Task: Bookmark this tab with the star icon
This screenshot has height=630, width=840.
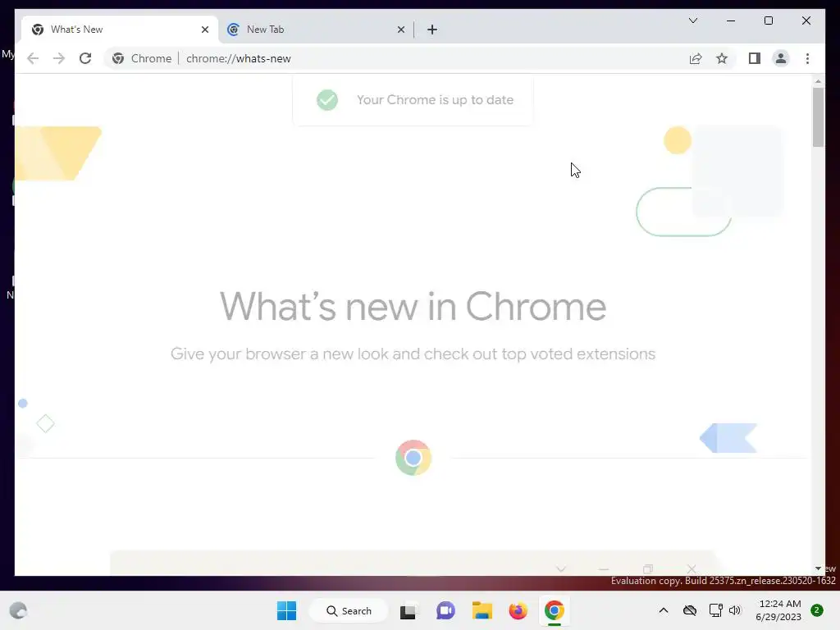Action: (722, 58)
